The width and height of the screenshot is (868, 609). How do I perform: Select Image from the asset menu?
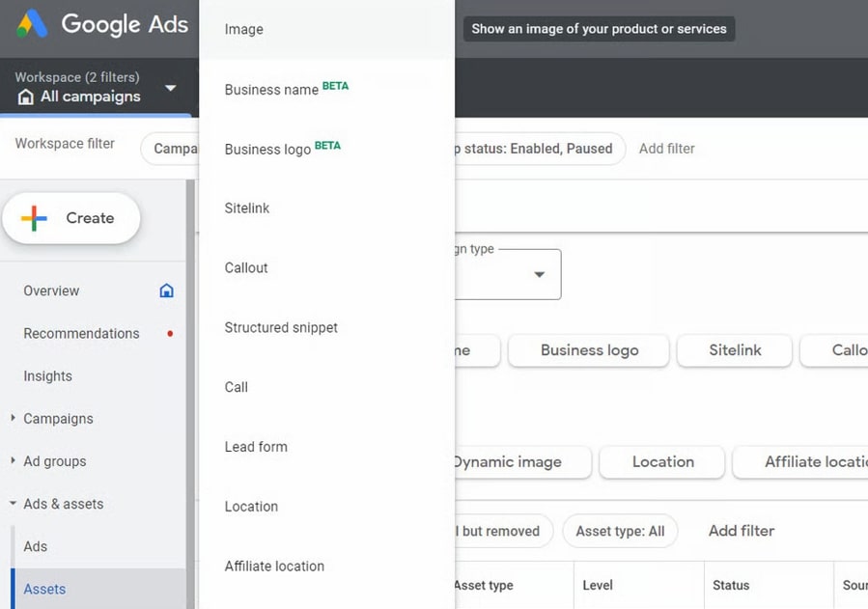(326, 29)
